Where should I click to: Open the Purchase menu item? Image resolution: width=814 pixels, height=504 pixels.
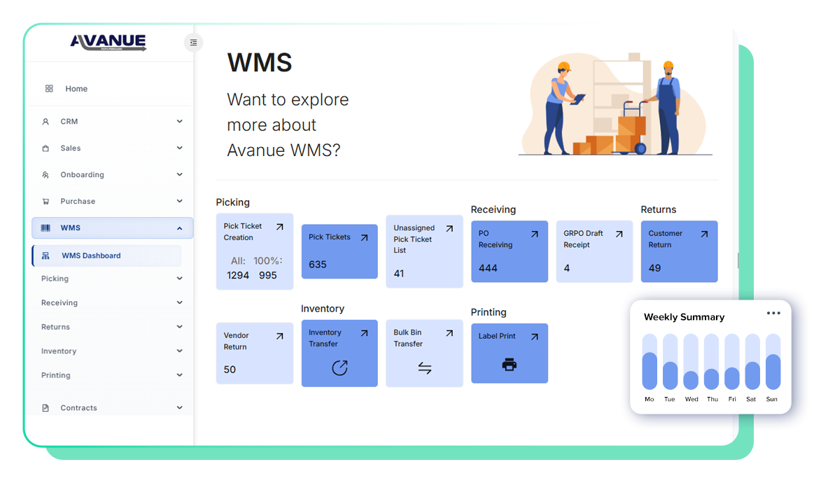click(112, 201)
